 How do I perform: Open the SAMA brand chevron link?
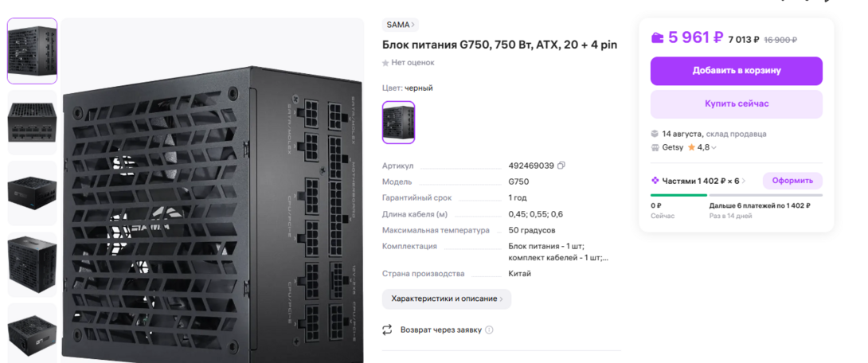coord(401,25)
